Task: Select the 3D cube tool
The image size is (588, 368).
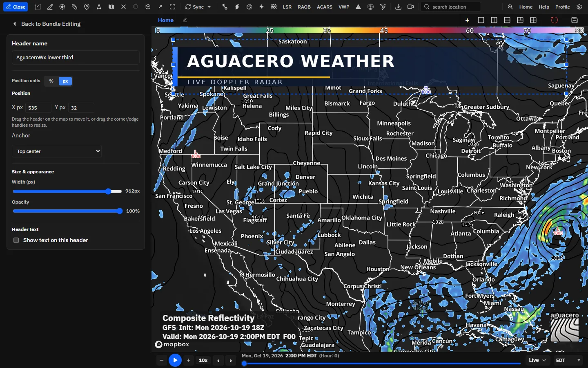Action: coord(148,7)
